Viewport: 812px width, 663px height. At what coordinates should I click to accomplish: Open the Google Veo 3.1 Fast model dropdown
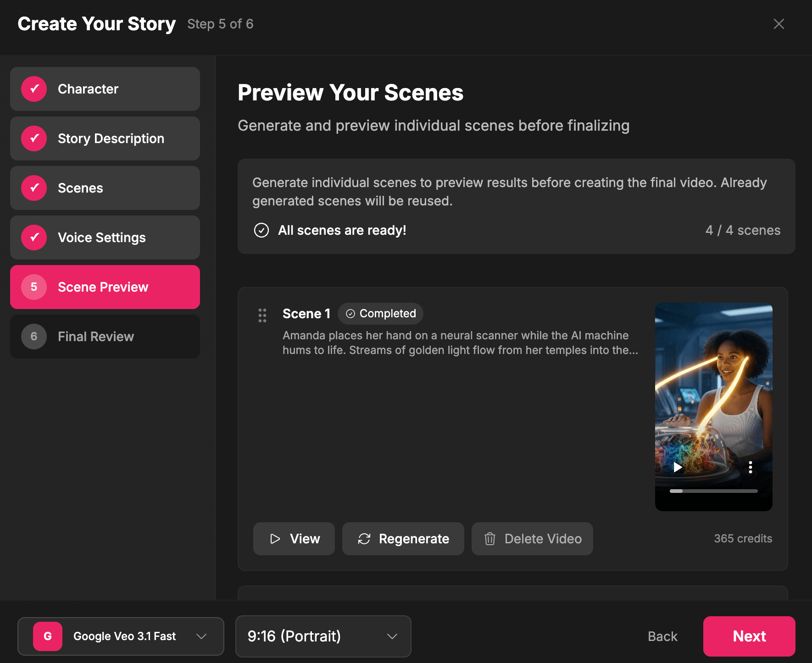pos(121,636)
